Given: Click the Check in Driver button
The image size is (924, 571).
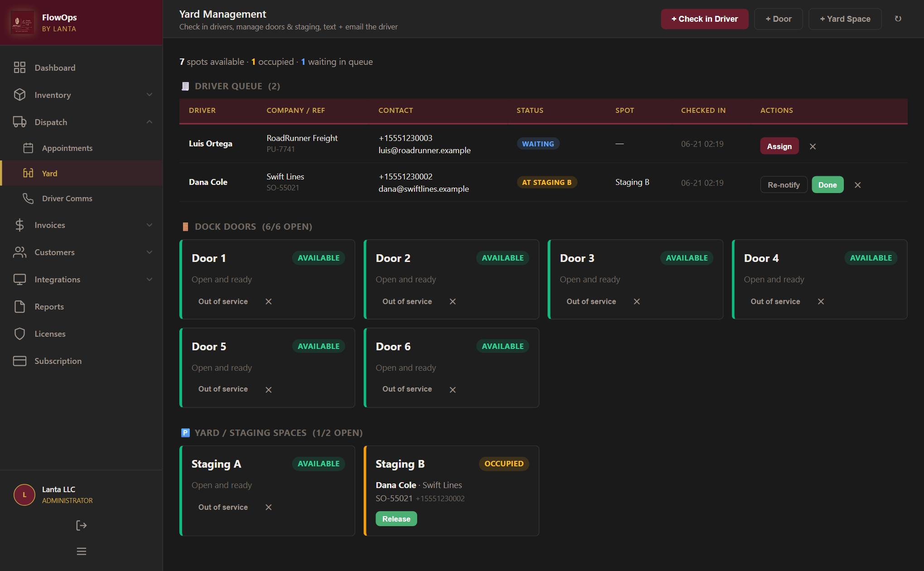Looking at the screenshot, I should point(704,19).
